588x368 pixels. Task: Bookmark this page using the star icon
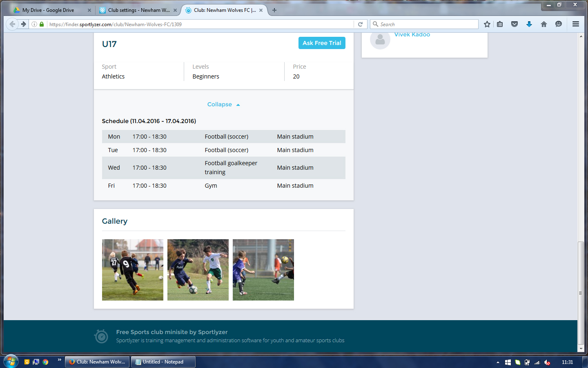(x=487, y=24)
